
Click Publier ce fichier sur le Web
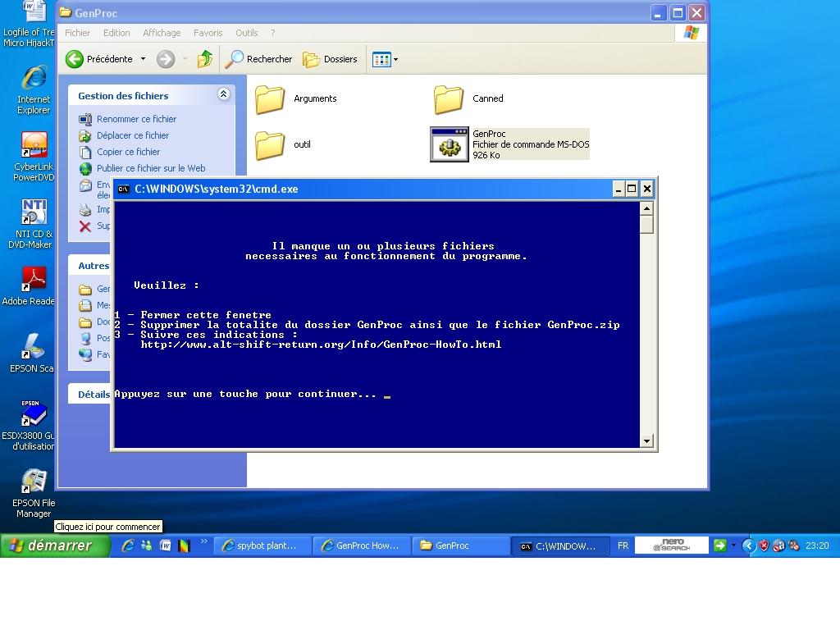coord(151,168)
